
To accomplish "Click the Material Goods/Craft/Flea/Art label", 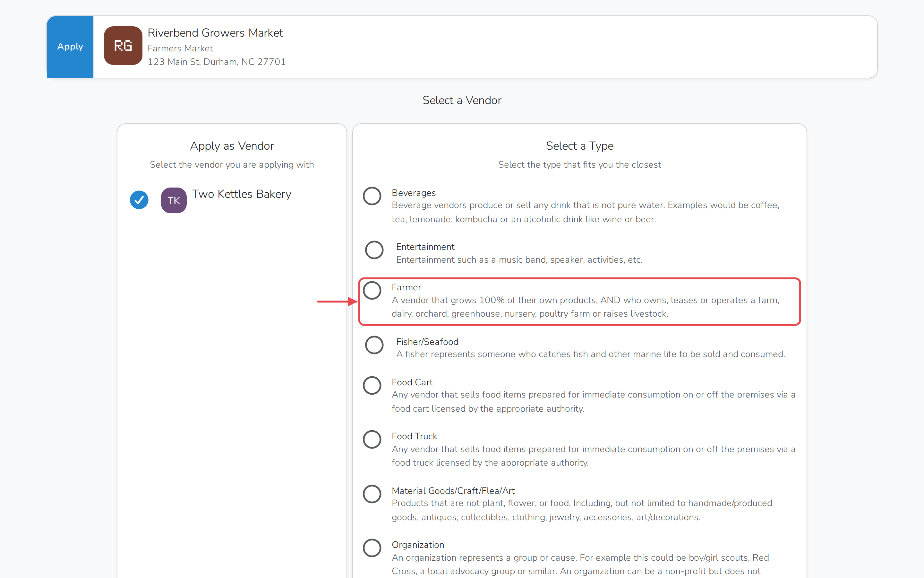I will point(453,491).
